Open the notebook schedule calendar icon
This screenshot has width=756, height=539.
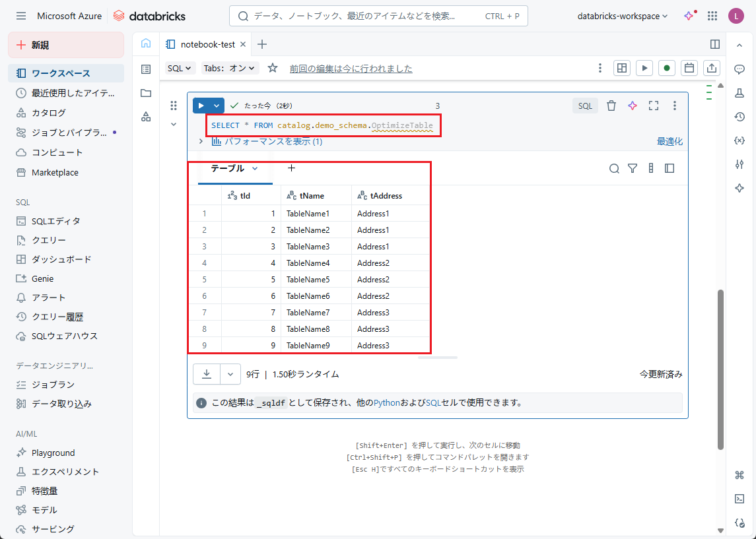[689, 68]
